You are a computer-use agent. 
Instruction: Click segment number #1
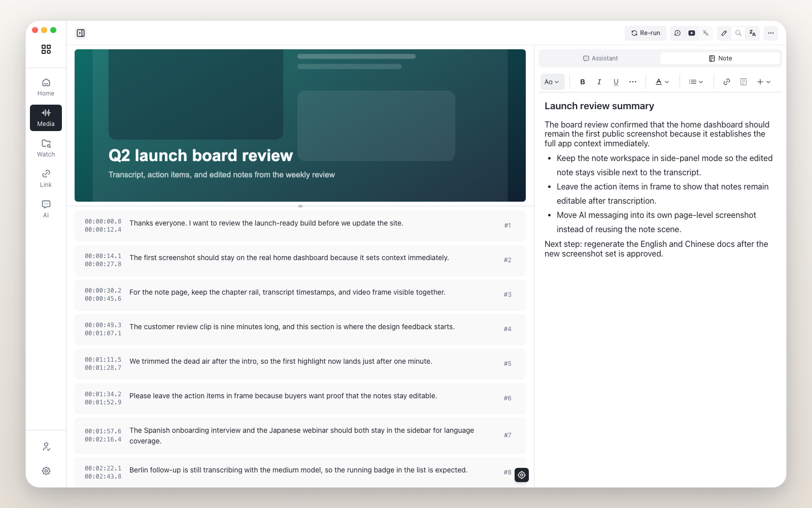click(507, 226)
